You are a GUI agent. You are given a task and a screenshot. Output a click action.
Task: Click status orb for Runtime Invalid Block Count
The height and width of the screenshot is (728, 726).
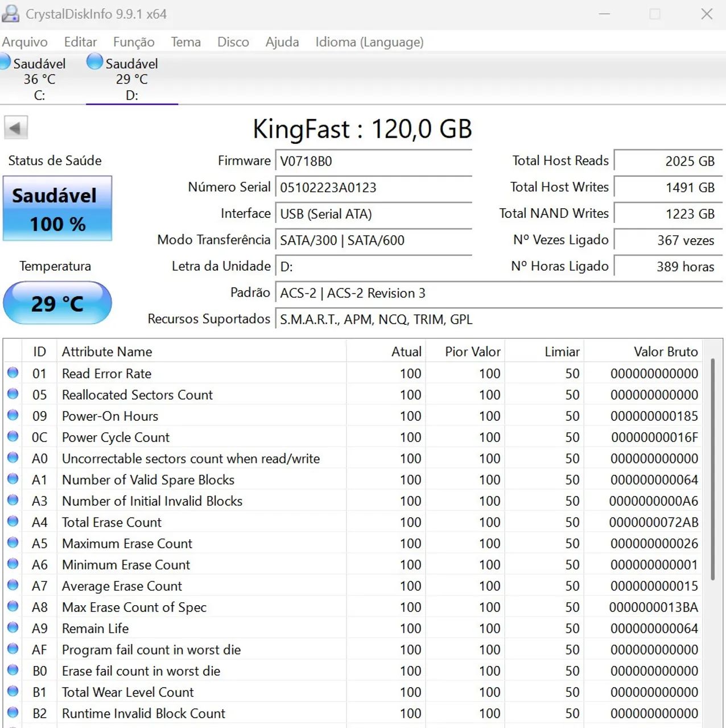pos(13,713)
